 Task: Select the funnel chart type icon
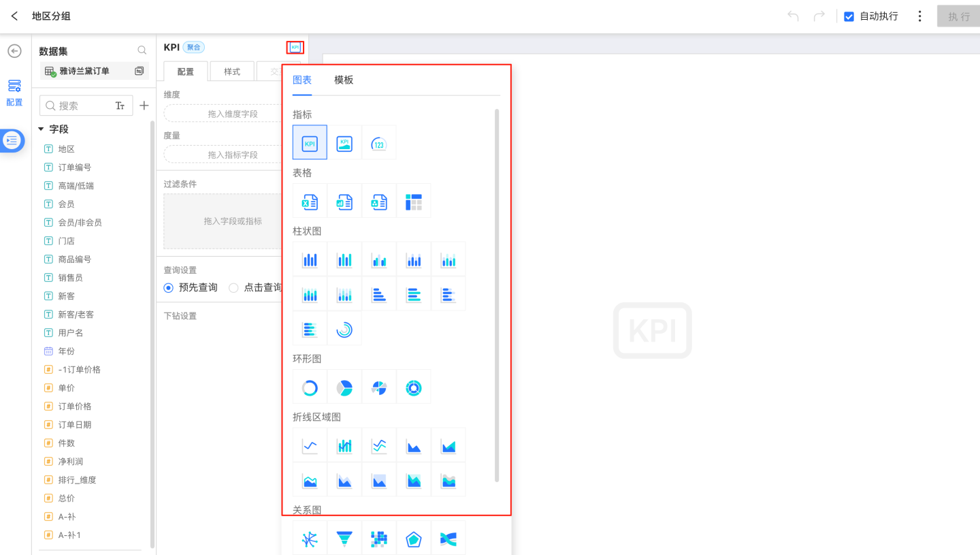(x=344, y=539)
